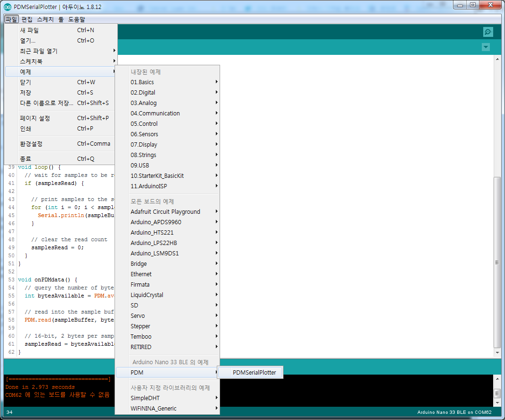505x420 pixels.
Task: Open the Serial Monitor magnifier icon
Action: (488, 32)
